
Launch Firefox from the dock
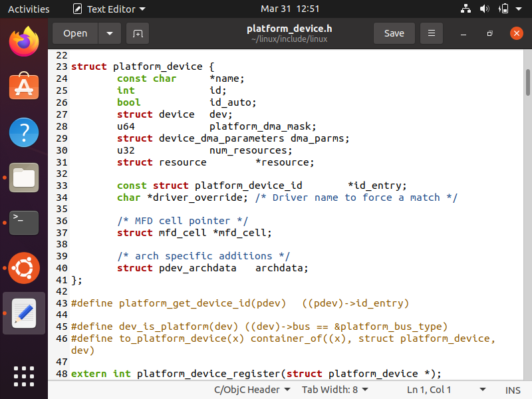[x=23, y=42]
